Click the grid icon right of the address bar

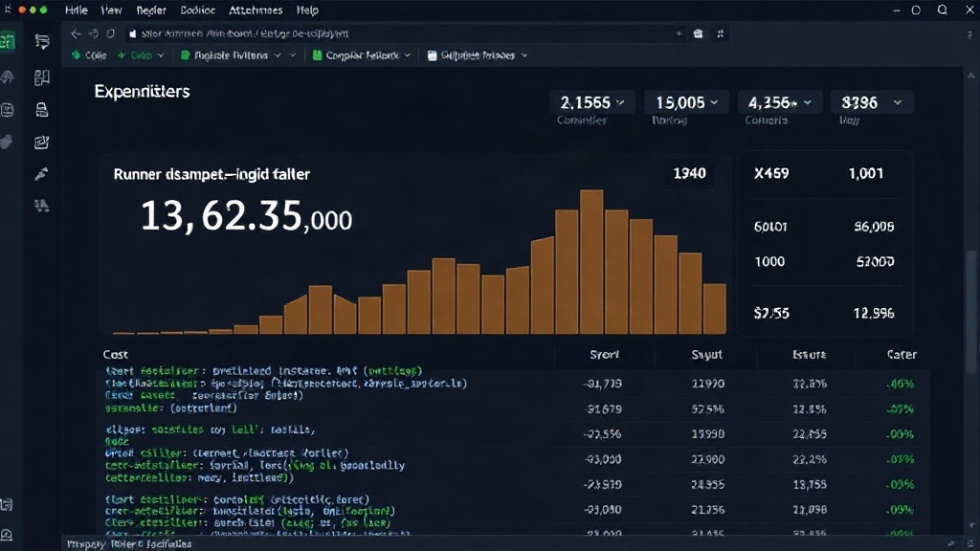click(698, 33)
